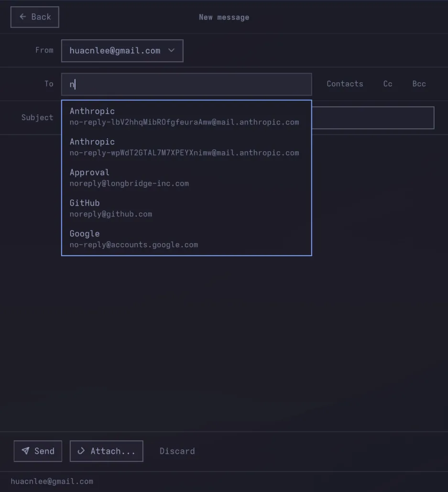
Task: Show the Bcc field
Action: (x=419, y=84)
